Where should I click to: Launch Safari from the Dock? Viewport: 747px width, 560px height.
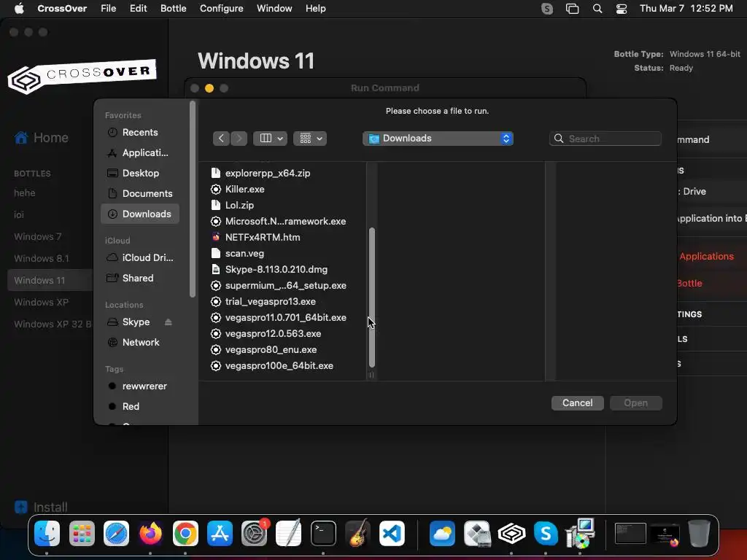pos(116,533)
